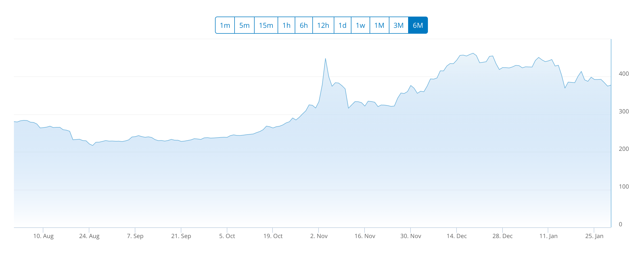Switch to the 1w view
This screenshot has height=260, width=644.
361,25
